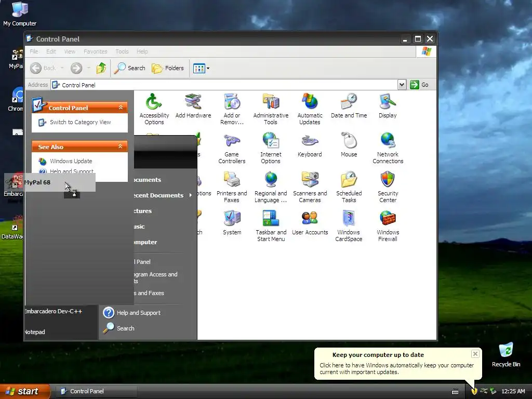Open Scanners and Cameras icon

[x=310, y=187]
